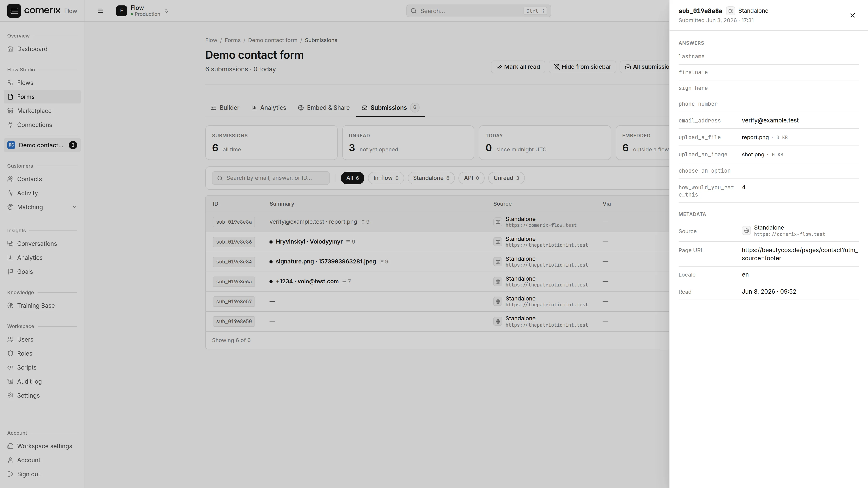Select the Submissions tab
This screenshot has width=868, height=488.
coord(391,108)
